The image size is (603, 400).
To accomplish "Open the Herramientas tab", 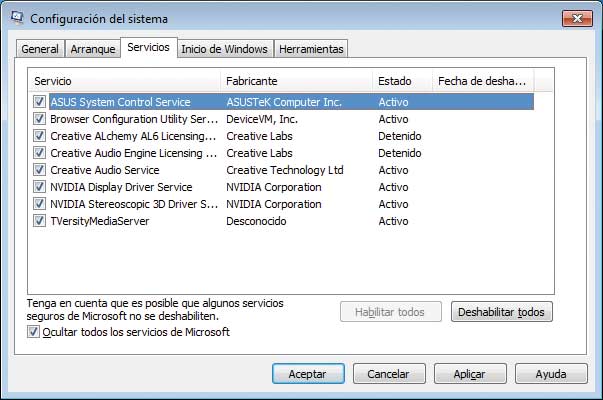I will click(311, 49).
